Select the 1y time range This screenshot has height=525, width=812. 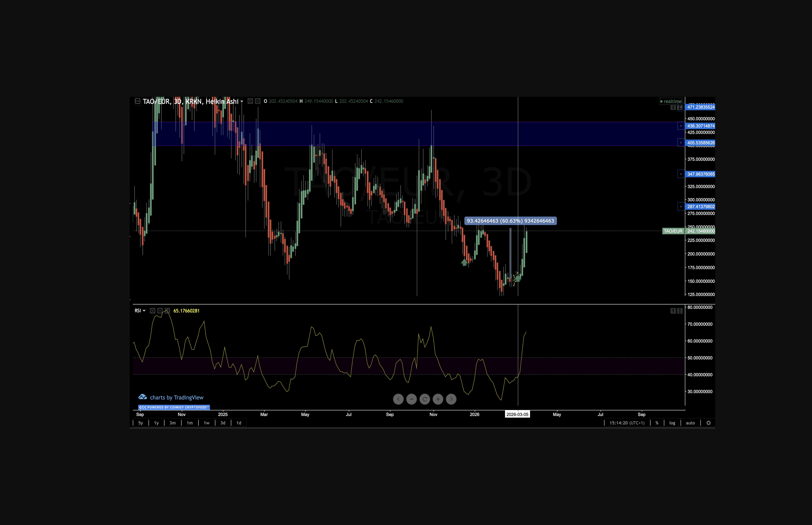click(x=156, y=423)
